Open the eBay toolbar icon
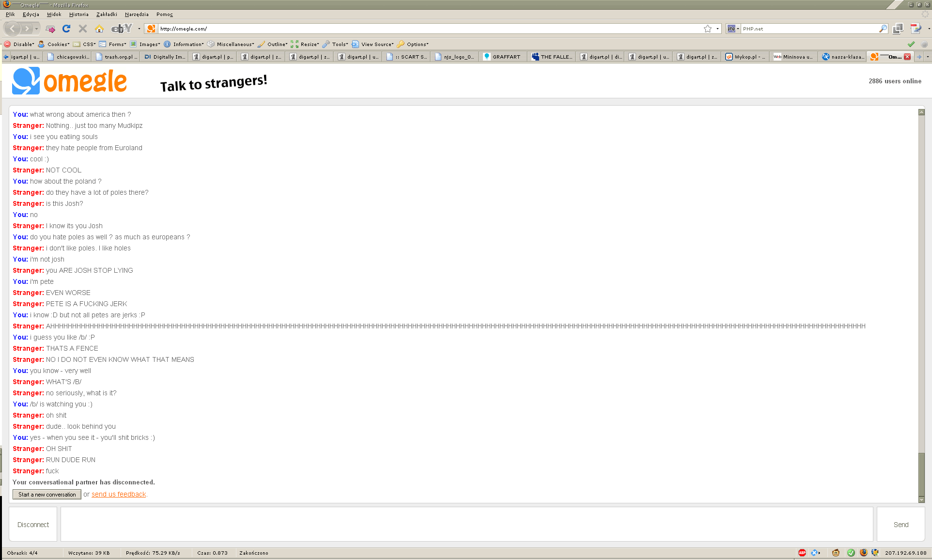This screenshot has height=560, width=932. pos(122,29)
